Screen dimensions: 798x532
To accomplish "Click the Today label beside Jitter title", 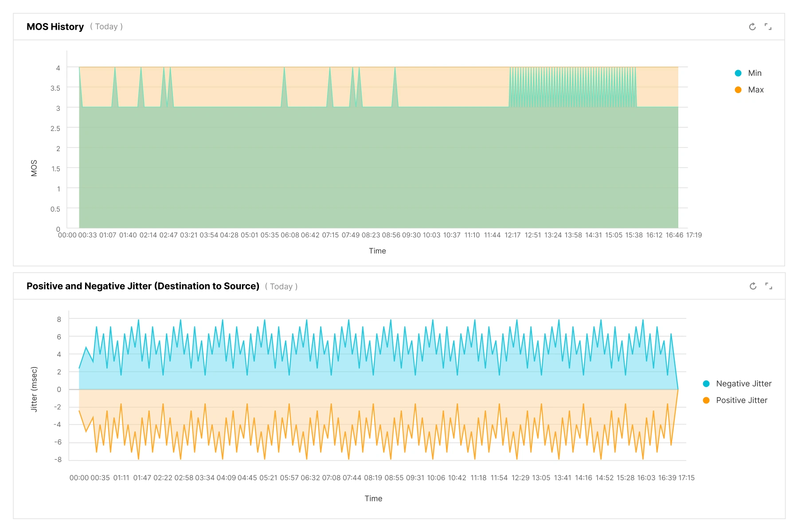I will (x=281, y=286).
